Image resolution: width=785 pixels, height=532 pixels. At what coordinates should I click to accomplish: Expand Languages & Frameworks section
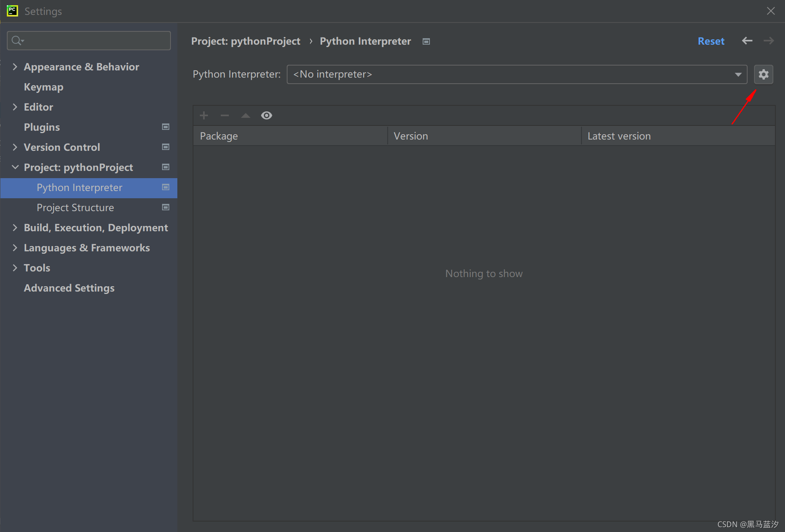15,248
